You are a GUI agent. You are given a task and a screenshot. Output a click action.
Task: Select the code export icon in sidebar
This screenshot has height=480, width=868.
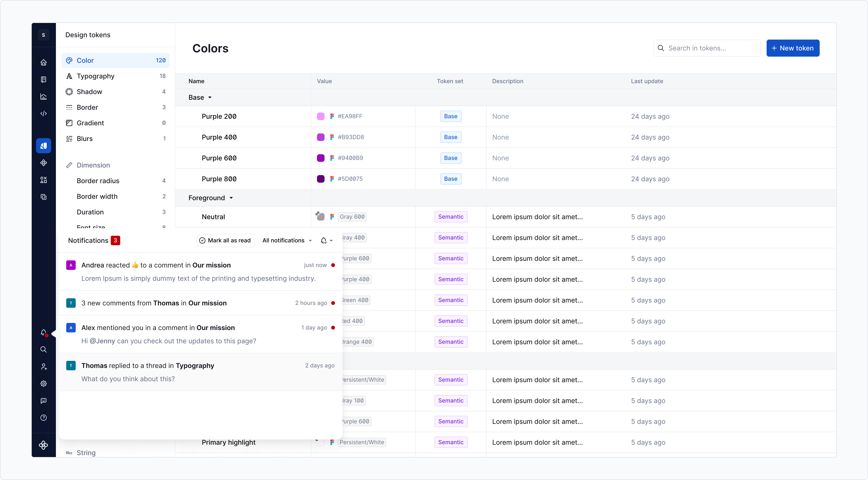point(44,113)
